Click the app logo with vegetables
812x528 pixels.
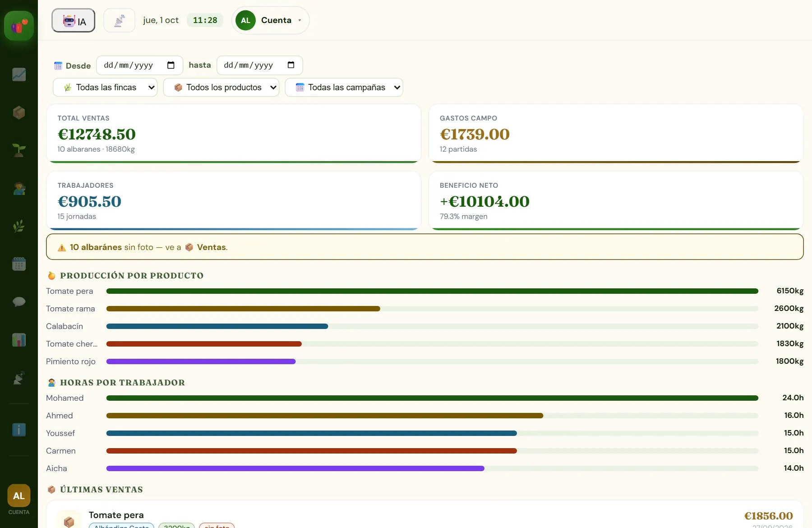(19, 26)
